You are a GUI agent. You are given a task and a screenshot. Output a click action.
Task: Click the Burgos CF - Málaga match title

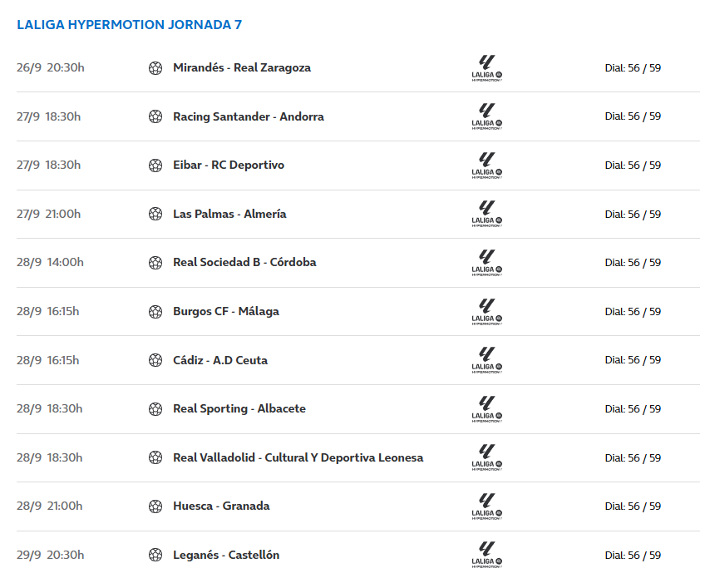(226, 311)
